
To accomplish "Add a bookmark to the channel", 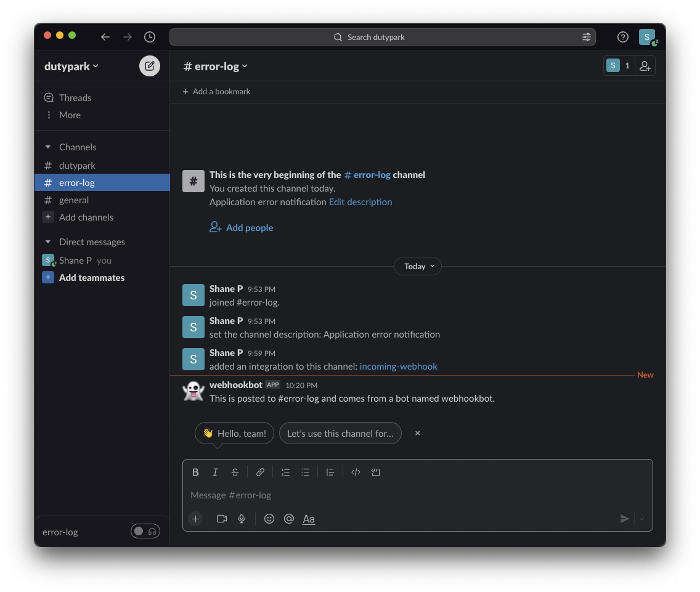I will coord(216,92).
